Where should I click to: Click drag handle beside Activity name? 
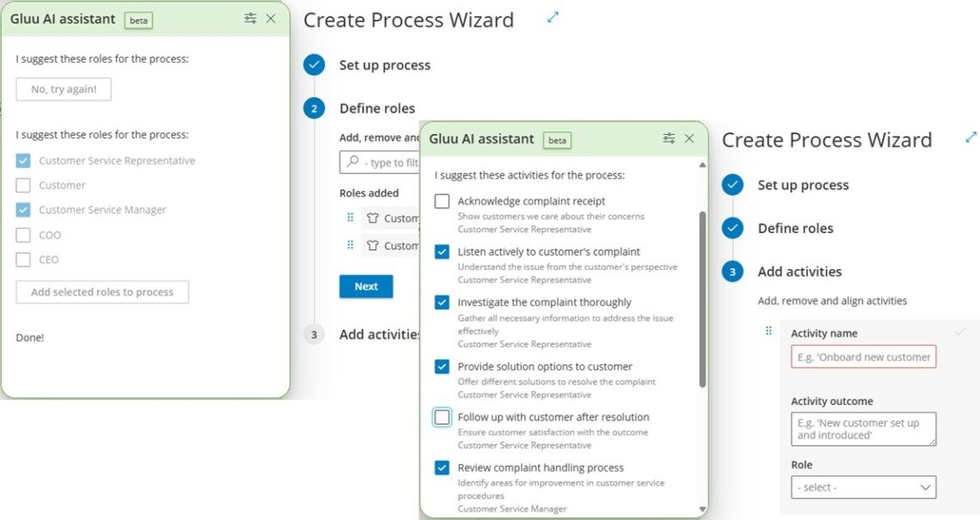(769, 331)
